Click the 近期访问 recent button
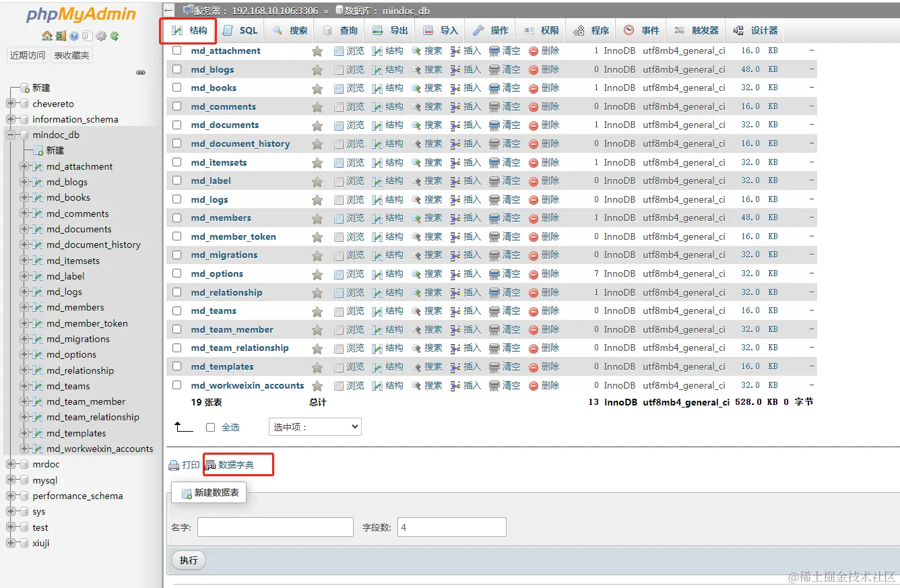Viewport: 900px width, 588px height. pyautogui.click(x=28, y=55)
